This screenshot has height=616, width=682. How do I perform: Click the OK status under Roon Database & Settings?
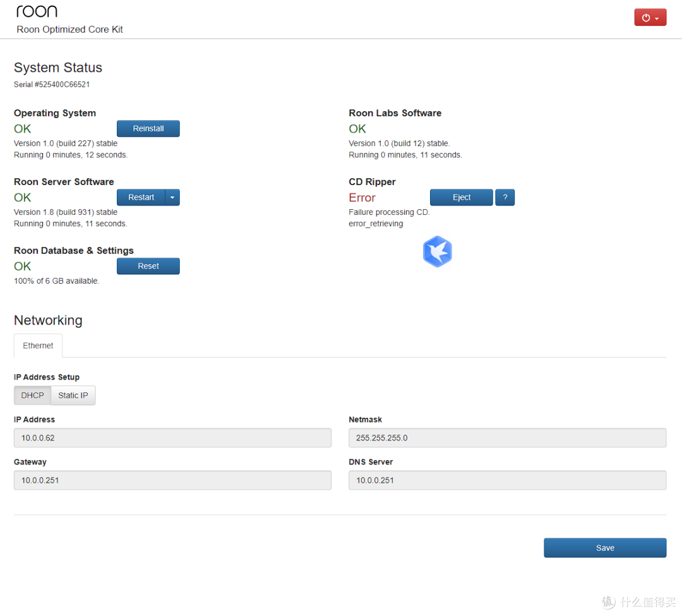pyautogui.click(x=22, y=266)
